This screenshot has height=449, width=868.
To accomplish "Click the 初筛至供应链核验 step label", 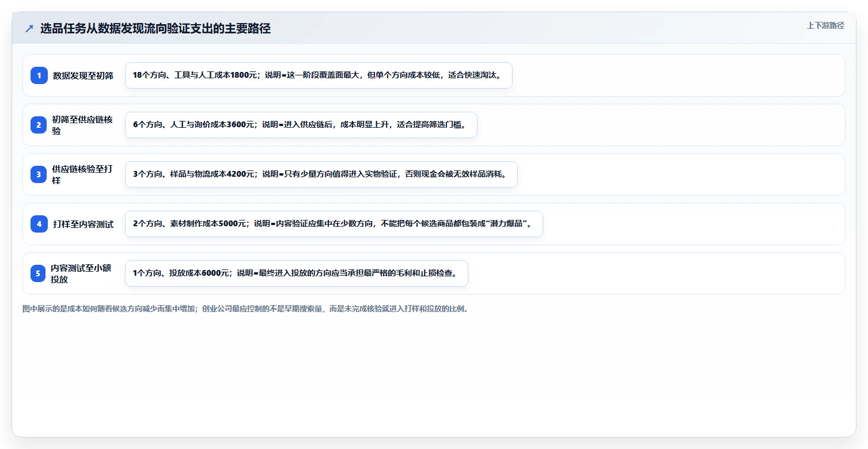I will click(x=82, y=125).
